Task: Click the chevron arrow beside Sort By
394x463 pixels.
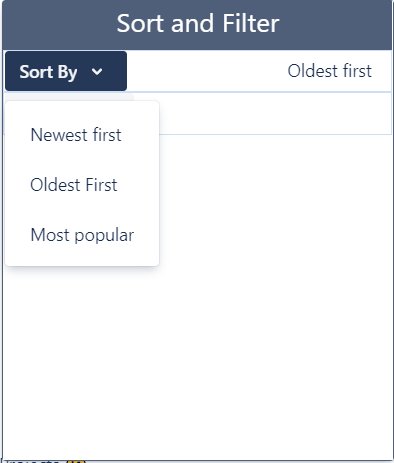Action: point(97,72)
